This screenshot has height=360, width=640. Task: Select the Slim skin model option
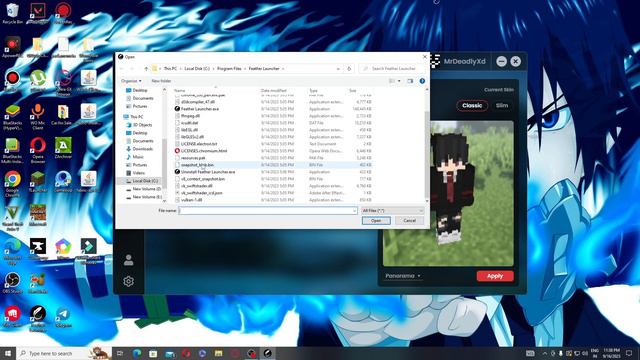pyautogui.click(x=502, y=105)
